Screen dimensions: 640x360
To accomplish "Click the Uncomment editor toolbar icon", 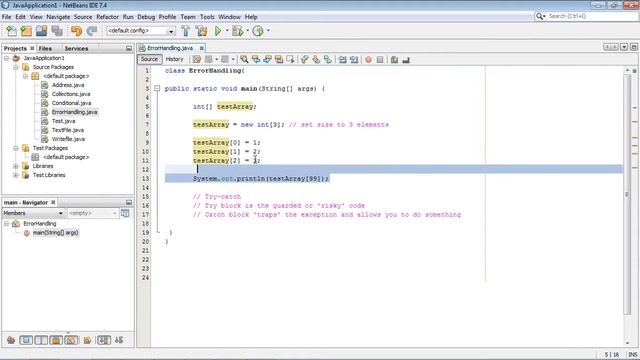I will (x=406, y=60).
